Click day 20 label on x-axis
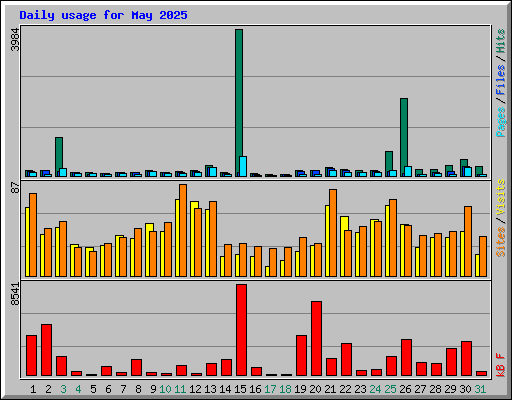Screen dimensions: 512x400 315,389
